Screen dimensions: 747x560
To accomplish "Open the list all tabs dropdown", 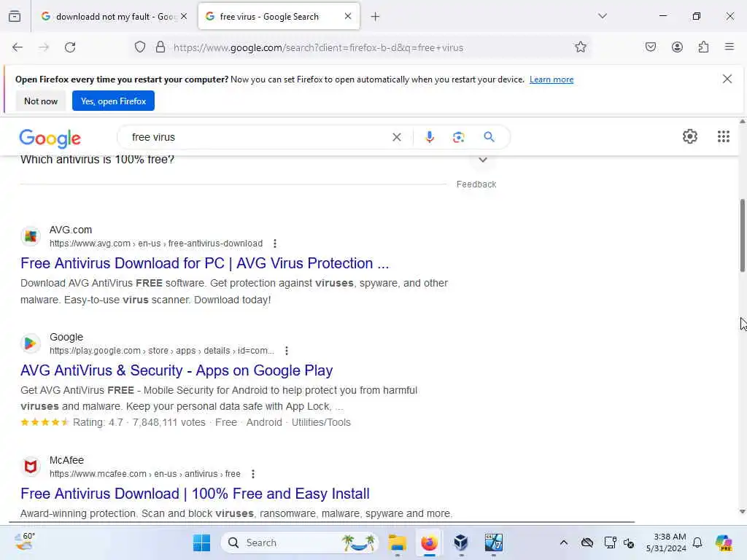I will click(602, 16).
